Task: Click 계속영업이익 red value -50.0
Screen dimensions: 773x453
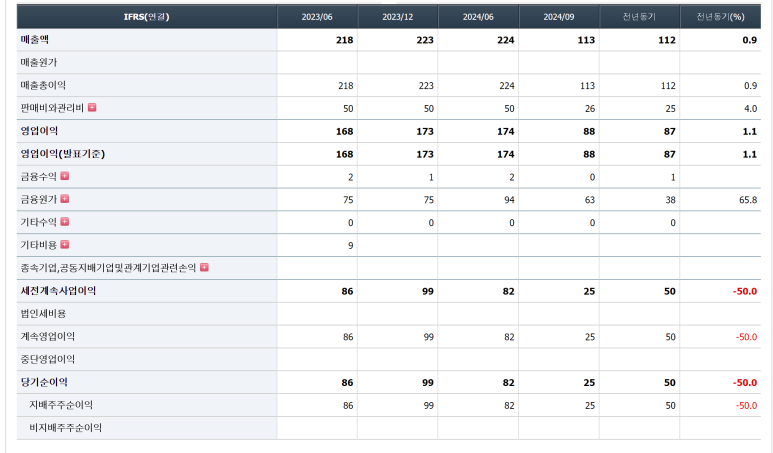Action: click(746, 337)
